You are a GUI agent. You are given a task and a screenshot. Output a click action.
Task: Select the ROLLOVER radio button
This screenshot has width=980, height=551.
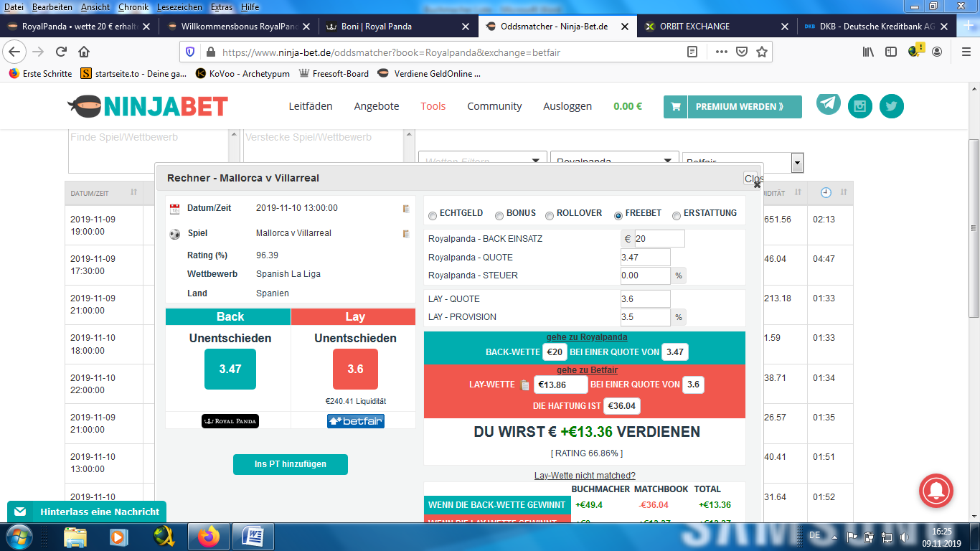(x=550, y=215)
